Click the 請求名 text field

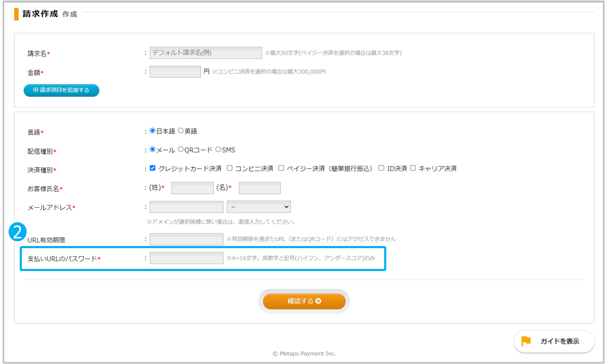tap(205, 53)
